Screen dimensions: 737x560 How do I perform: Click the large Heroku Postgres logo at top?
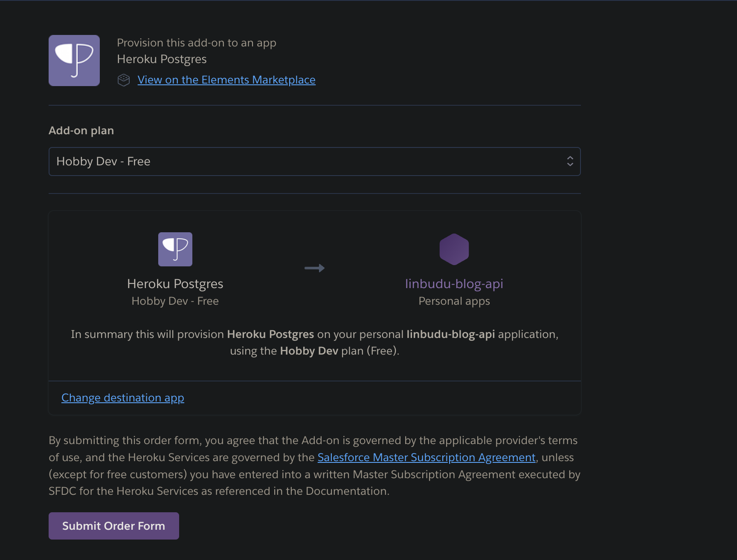point(74,61)
